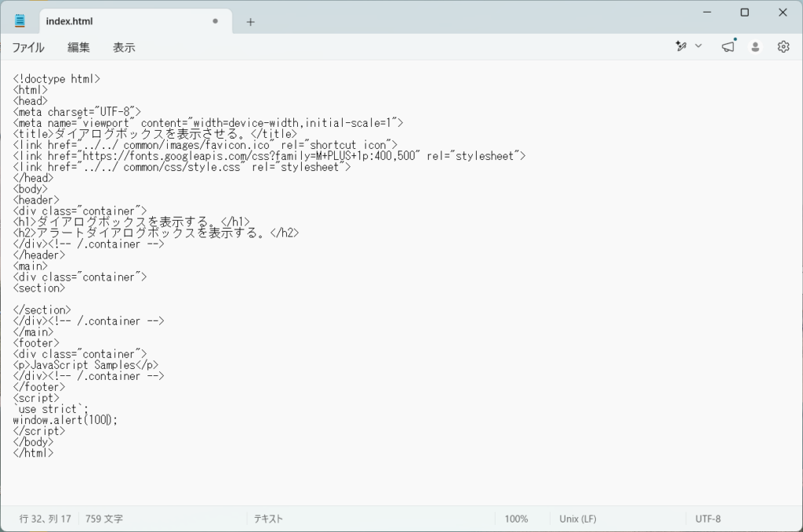Click the style.css link line
The image size is (803, 532).
[182, 167]
